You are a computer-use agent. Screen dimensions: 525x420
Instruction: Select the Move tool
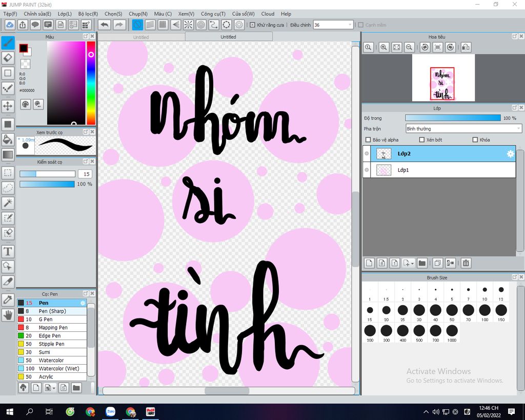tap(8, 107)
